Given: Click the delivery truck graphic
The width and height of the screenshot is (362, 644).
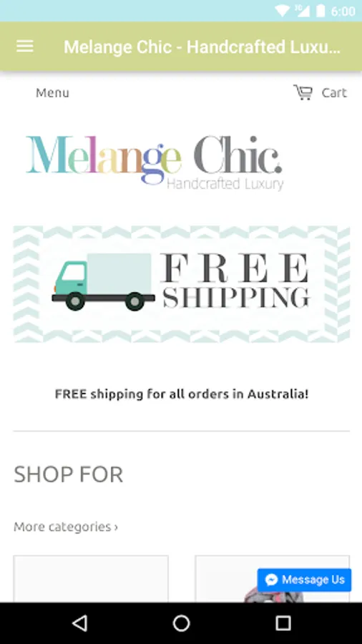Looking at the screenshot, I should pos(104,282).
